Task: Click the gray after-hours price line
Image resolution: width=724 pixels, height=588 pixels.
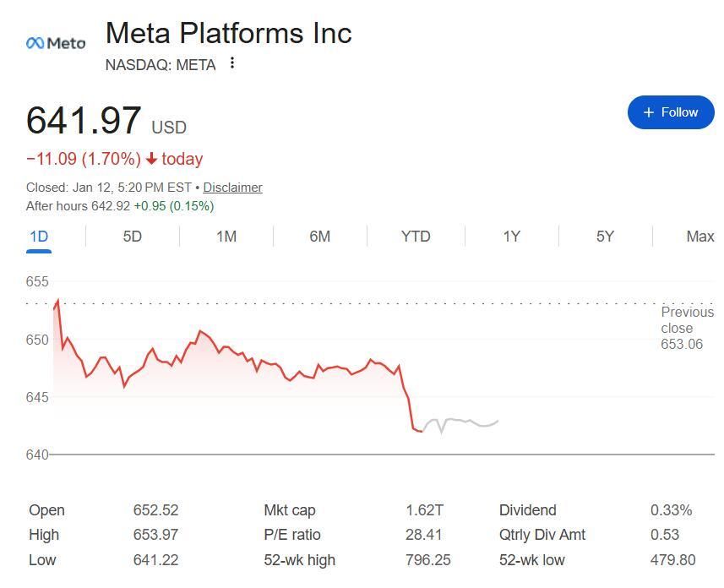Action: [x=460, y=421]
